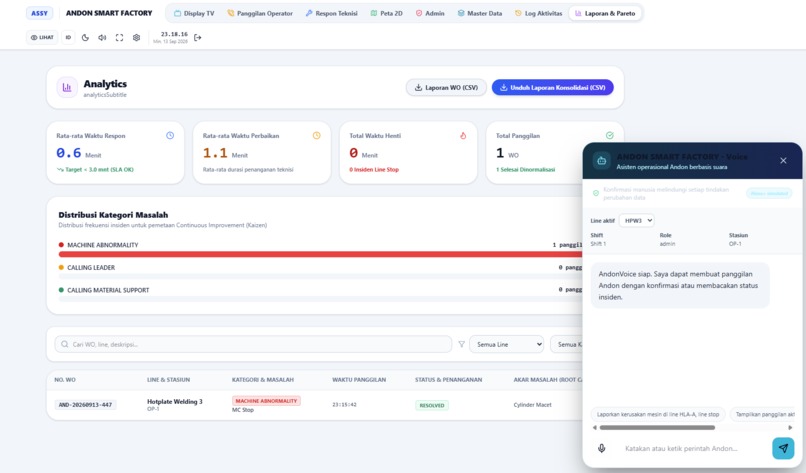Log out using the exit arrow icon
Image resolution: width=806 pixels, height=473 pixels.
coord(197,38)
